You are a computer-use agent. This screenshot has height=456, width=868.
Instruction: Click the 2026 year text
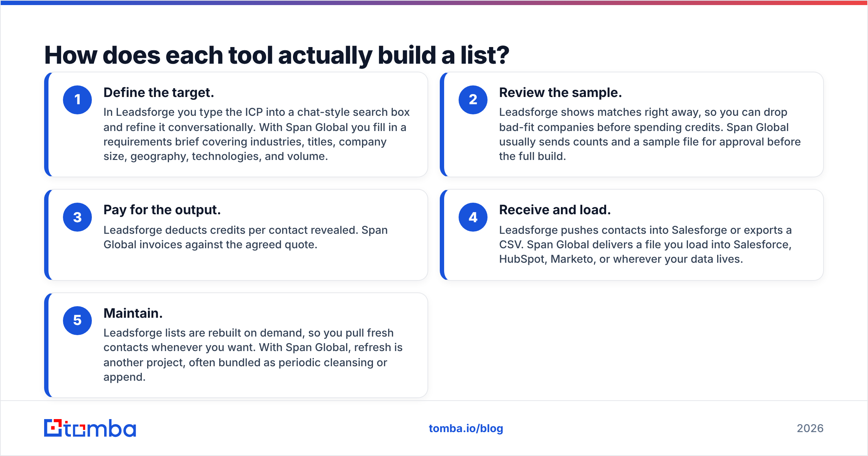point(810,428)
